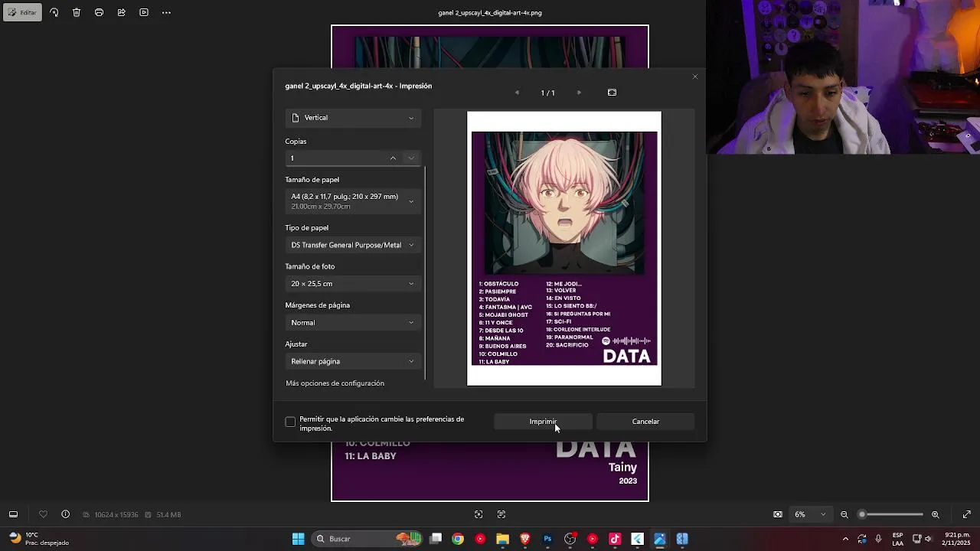Viewport: 980px width, 551px height.
Task: Open the Vertical orientation dropdown
Action: coord(353,118)
